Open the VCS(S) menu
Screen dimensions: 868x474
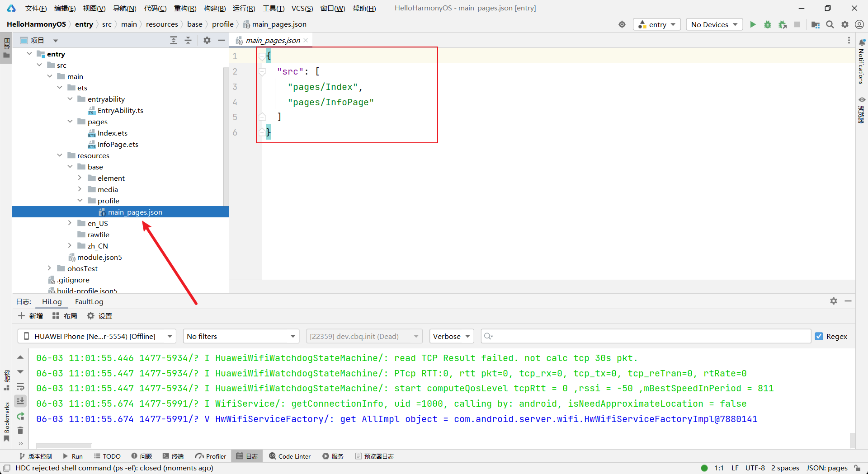(302, 8)
